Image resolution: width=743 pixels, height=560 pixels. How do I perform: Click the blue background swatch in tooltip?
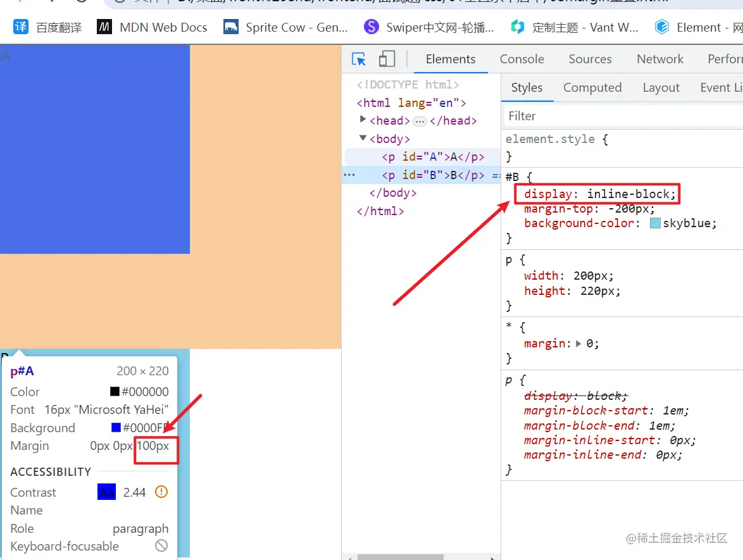coord(116,427)
